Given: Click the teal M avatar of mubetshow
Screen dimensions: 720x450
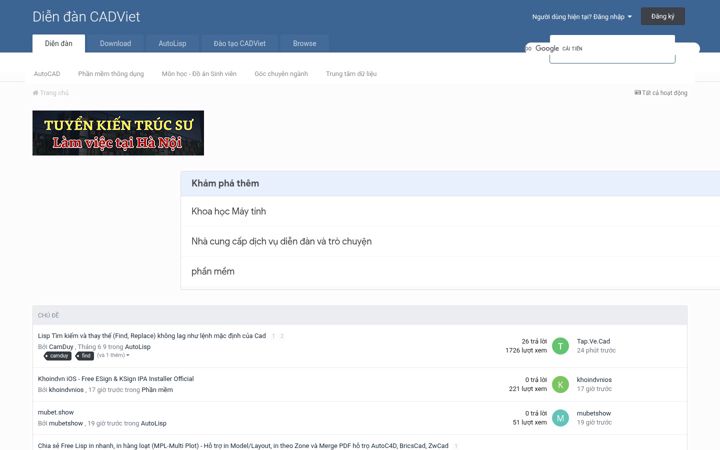Looking at the screenshot, I should coord(560,418).
